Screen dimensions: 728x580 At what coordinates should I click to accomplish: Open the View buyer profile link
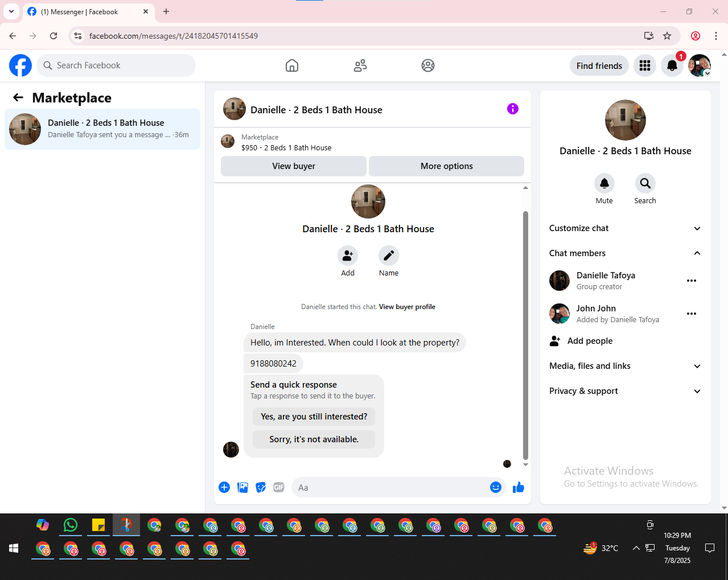click(407, 307)
